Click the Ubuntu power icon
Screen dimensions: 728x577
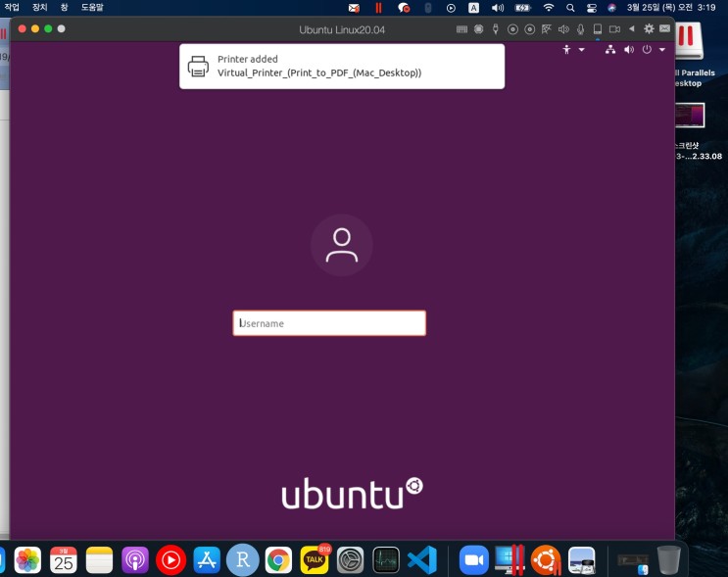(647, 50)
